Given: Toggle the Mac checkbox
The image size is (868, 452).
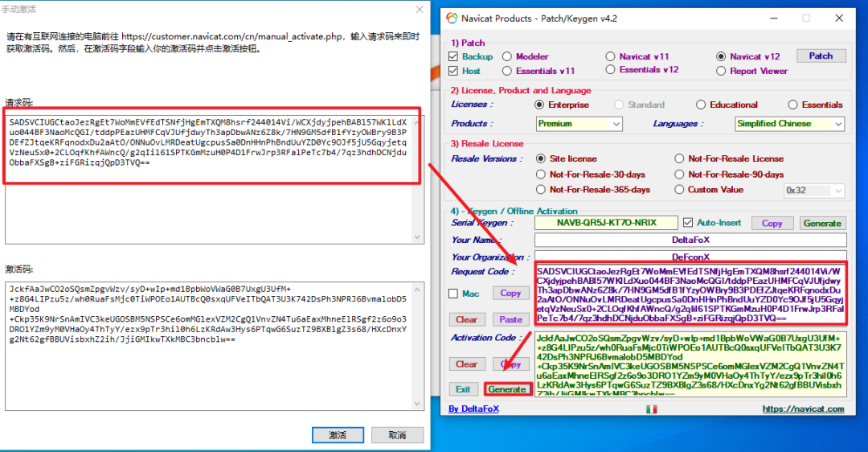Looking at the screenshot, I should click(x=453, y=294).
